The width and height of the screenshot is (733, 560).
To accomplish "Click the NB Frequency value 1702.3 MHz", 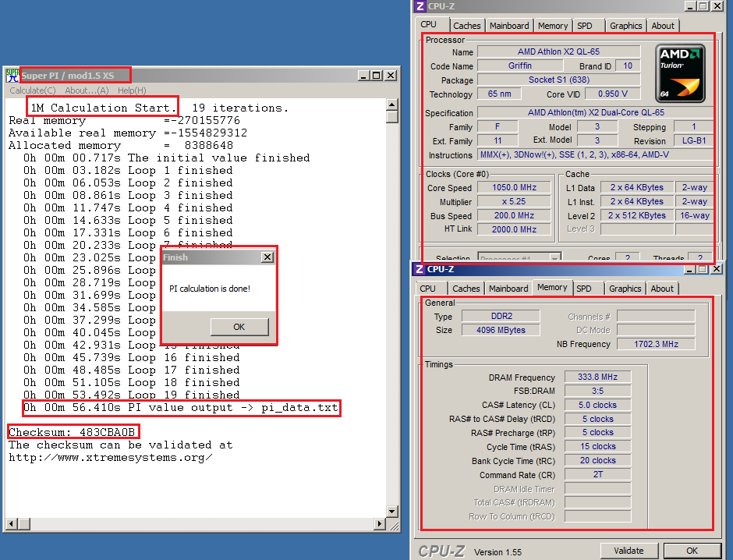I will click(656, 344).
